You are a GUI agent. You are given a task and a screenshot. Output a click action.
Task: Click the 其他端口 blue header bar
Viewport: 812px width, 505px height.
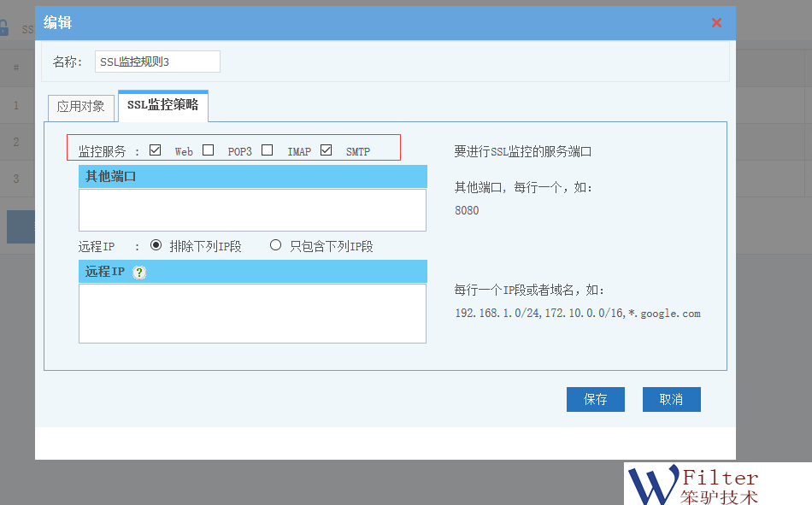tap(252, 177)
